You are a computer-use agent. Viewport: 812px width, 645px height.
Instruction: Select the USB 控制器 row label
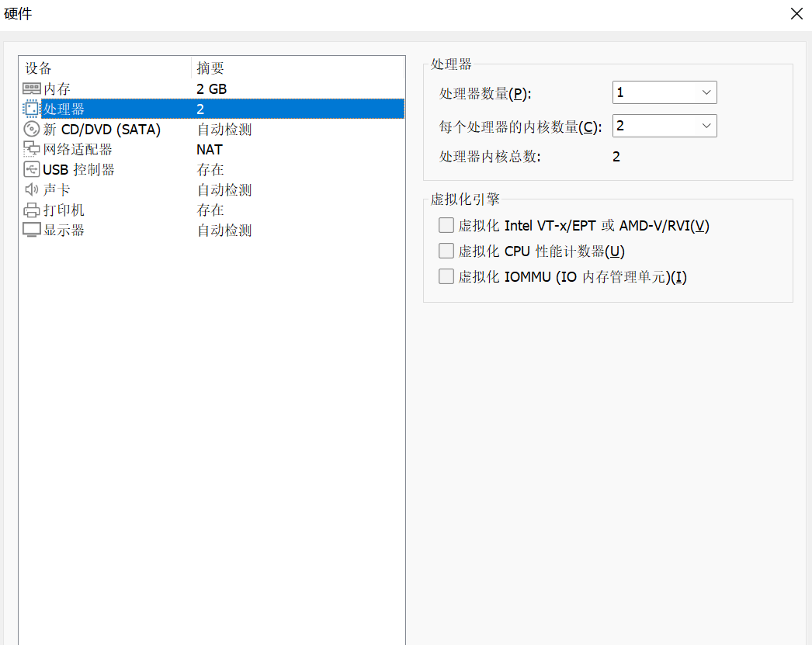[78, 170]
